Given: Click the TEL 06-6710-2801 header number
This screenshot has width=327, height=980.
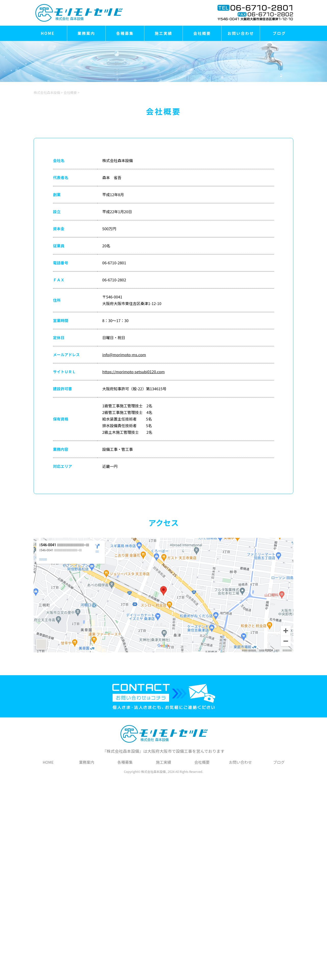Looking at the screenshot, I should click(255, 8).
